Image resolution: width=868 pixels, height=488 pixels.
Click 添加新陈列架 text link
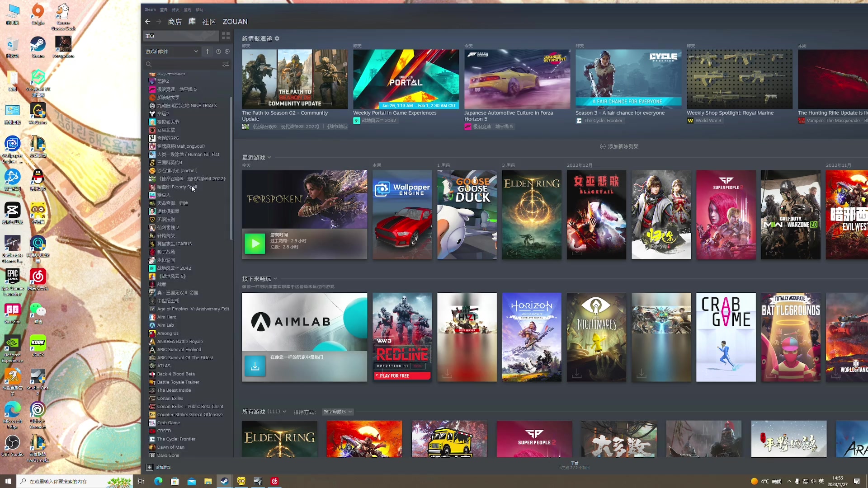point(623,146)
